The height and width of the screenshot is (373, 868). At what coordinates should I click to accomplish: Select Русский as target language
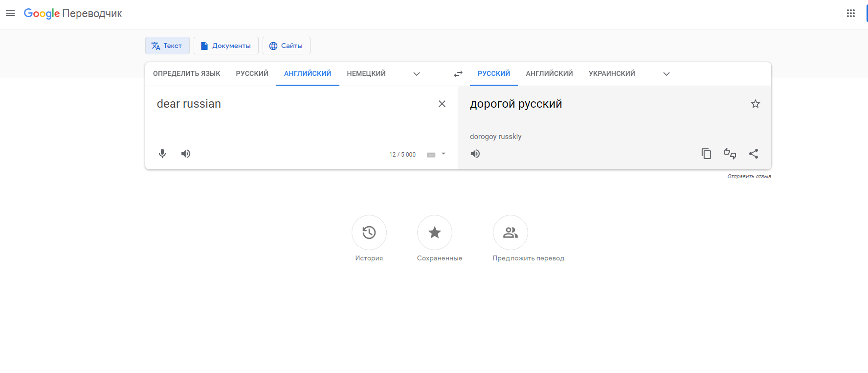tap(494, 73)
